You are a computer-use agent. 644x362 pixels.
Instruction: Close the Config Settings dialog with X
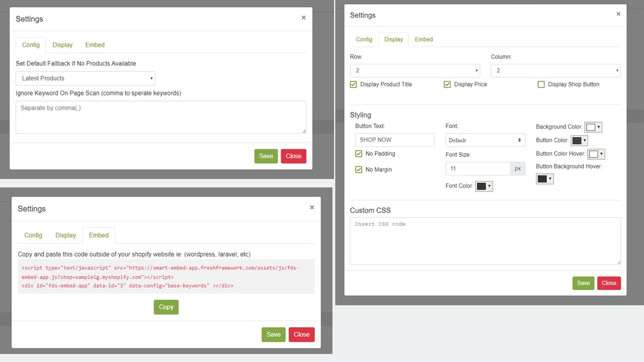click(x=303, y=18)
